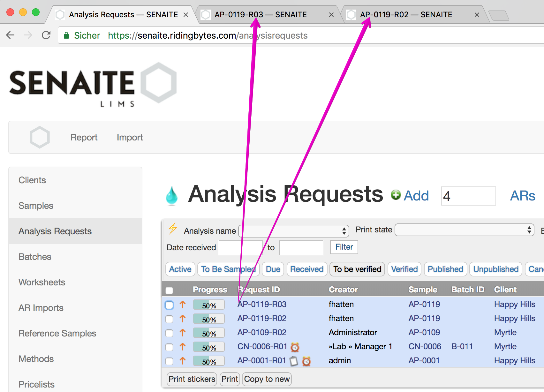544x392 pixels.
Task: Click the 50% progress bar for AP-0119-R03
Action: [209, 305]
